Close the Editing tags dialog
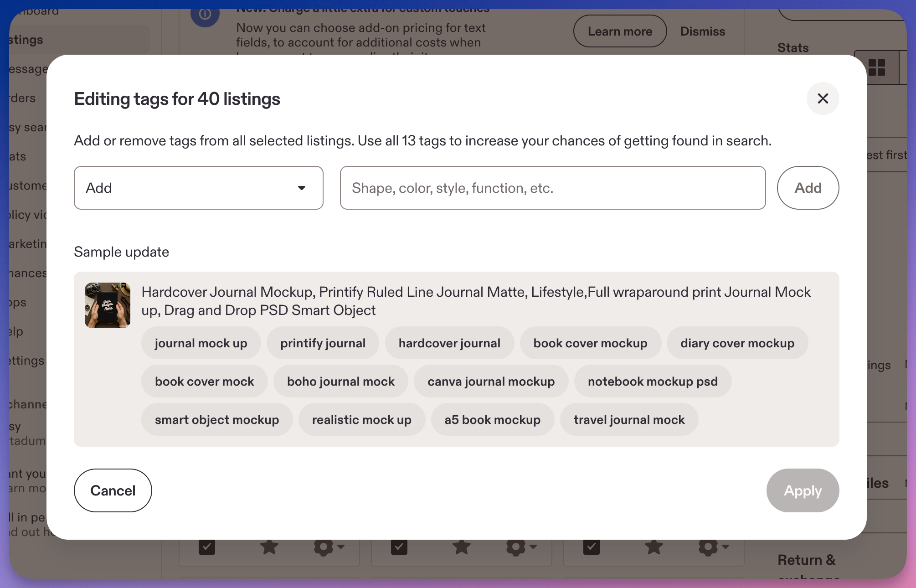 (823, 98)
